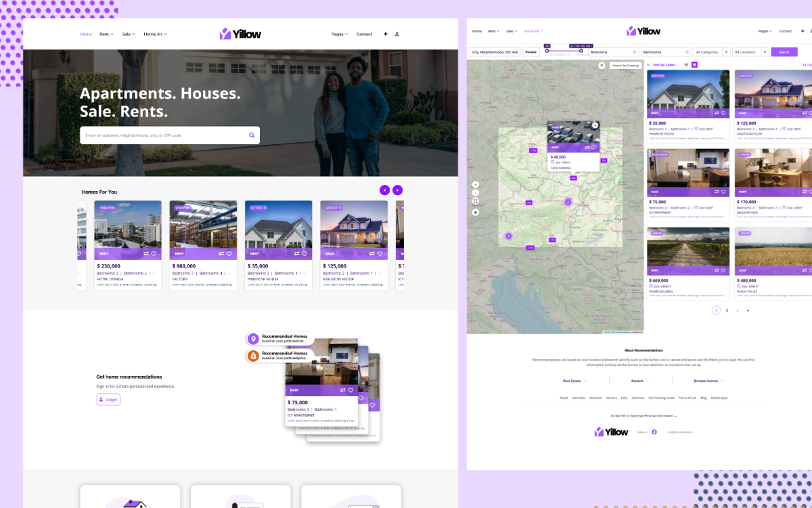Viewport: 812px width, 508px height.
Task: Zoom in on the map
Action: click(x=476, y=184)
